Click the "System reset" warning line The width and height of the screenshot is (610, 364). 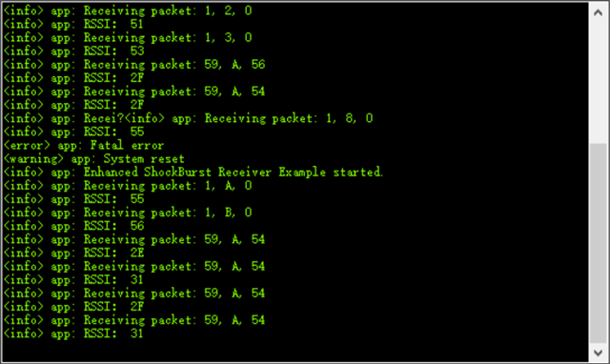[93, 159]
